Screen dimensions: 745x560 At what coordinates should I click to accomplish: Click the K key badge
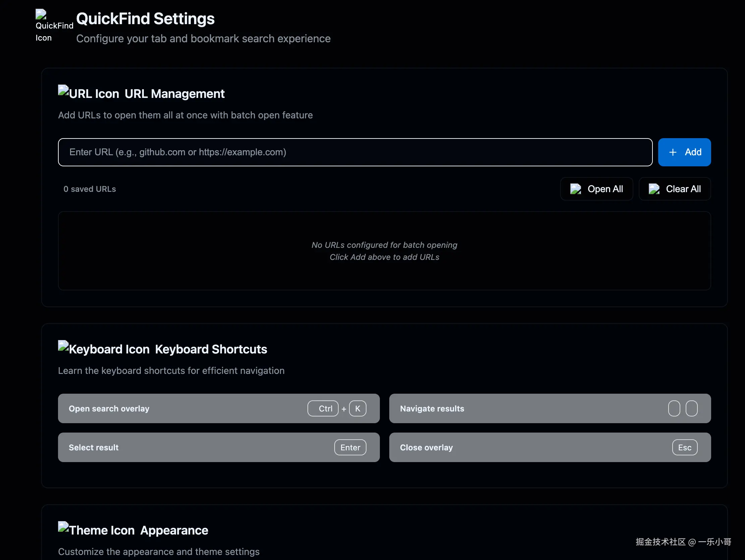coord(357,408)
